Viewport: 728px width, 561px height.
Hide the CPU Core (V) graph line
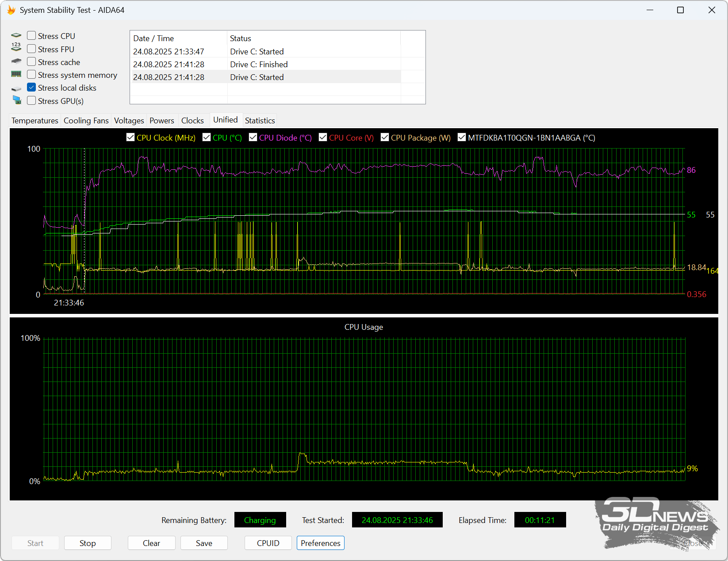pos(323,137)
